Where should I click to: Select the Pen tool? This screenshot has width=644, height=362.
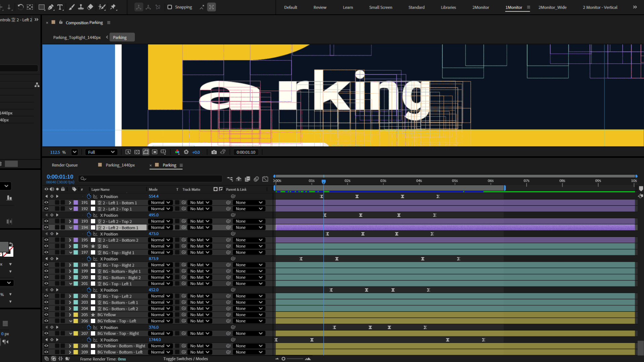(51, 7)
